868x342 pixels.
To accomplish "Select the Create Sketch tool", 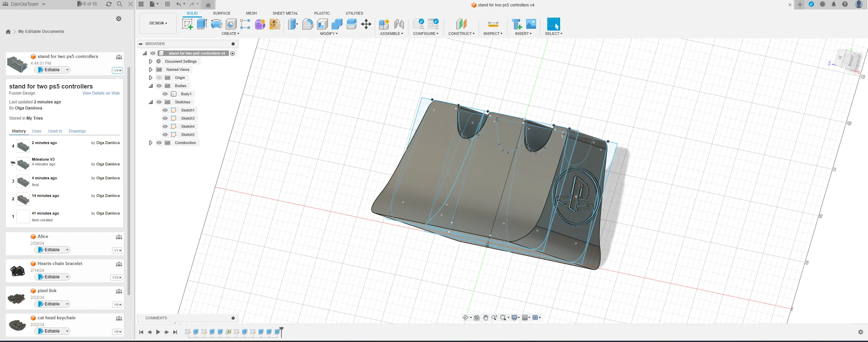I will tap(188, 24).
